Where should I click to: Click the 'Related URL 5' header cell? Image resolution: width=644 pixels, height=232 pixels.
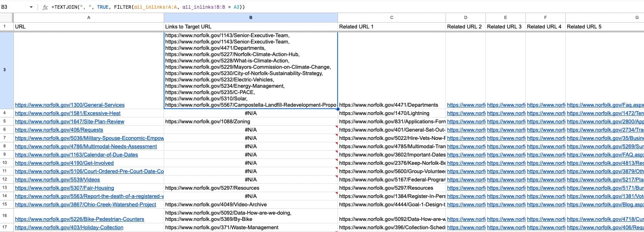605,26
